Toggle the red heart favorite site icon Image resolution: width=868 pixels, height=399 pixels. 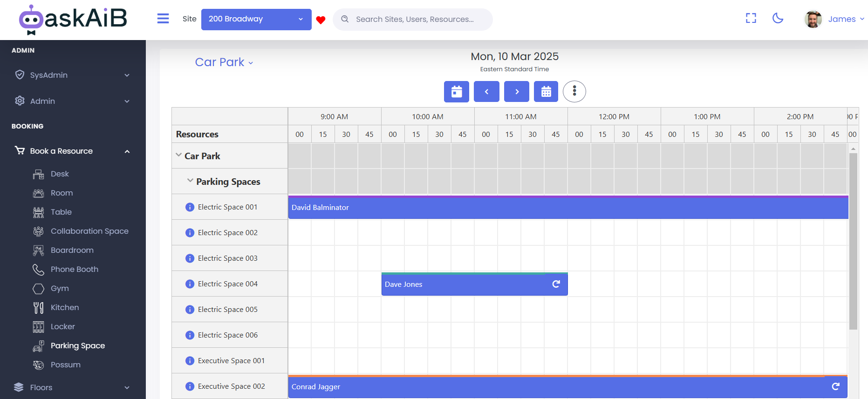point(321,20)
